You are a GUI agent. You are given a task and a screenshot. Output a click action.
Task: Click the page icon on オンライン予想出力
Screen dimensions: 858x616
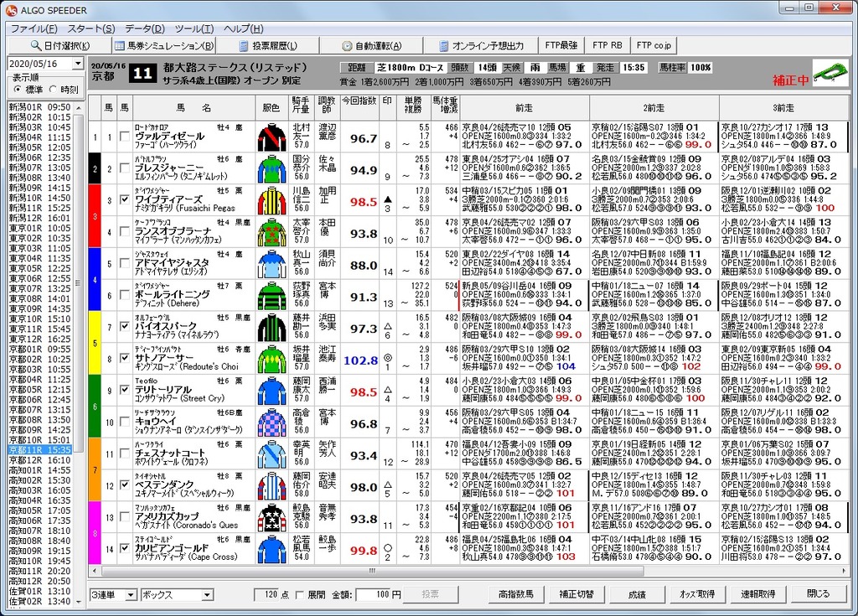[444, 46]
